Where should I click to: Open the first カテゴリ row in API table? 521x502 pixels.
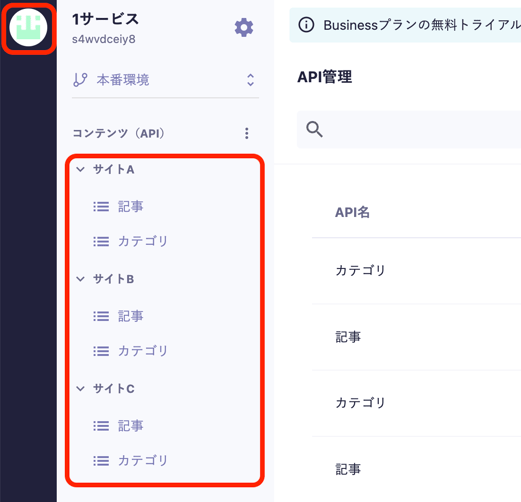tap(416, 270)
